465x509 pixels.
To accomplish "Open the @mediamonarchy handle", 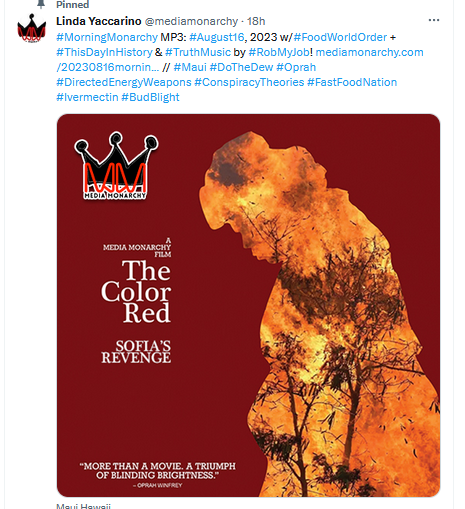I will click(191, 21).
